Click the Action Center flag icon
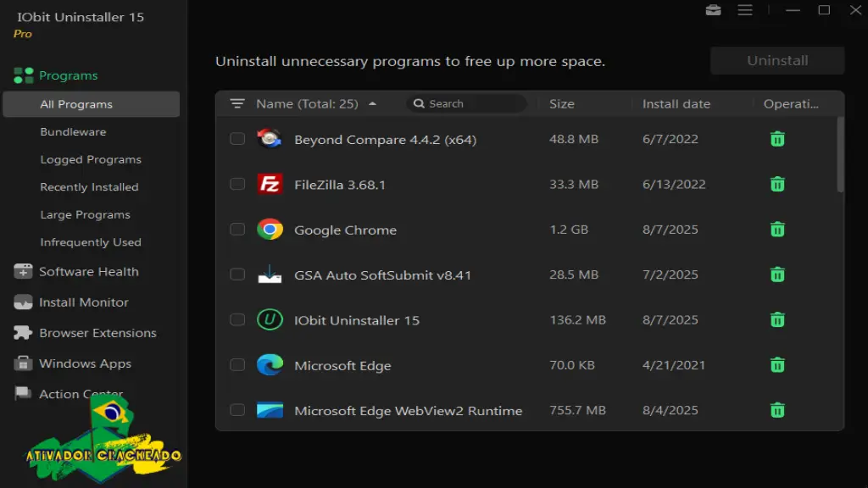 tap(23, 393)
